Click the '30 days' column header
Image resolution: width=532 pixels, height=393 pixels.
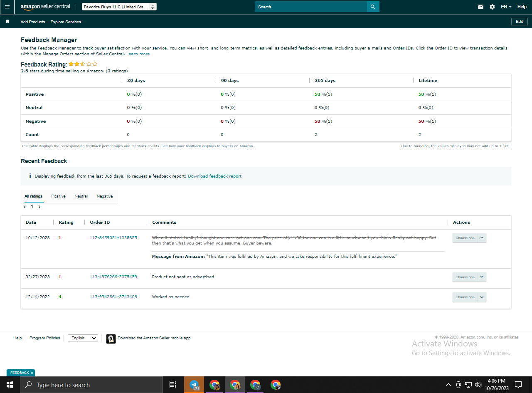pyautogui.click(x=136, y=81)
